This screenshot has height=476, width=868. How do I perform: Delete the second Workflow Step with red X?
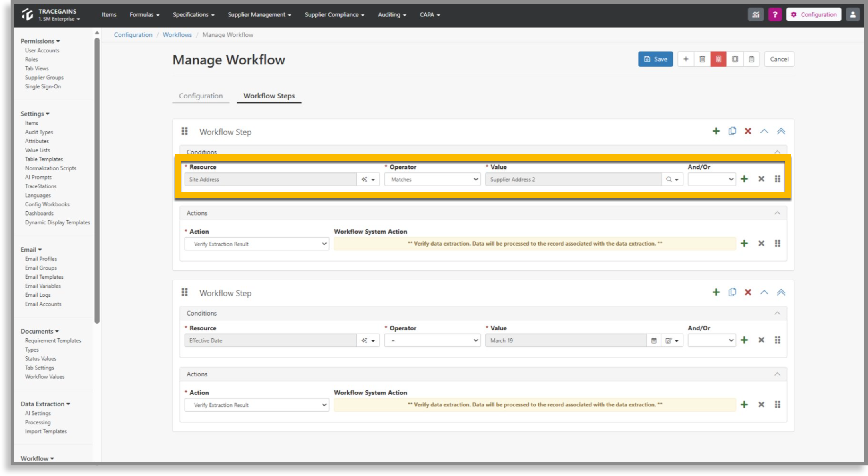[748, 292]
